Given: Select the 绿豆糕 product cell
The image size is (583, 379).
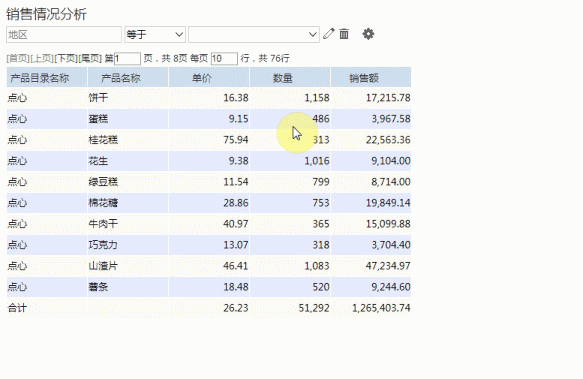Looking at the screenshot, I should pos(128,182).
